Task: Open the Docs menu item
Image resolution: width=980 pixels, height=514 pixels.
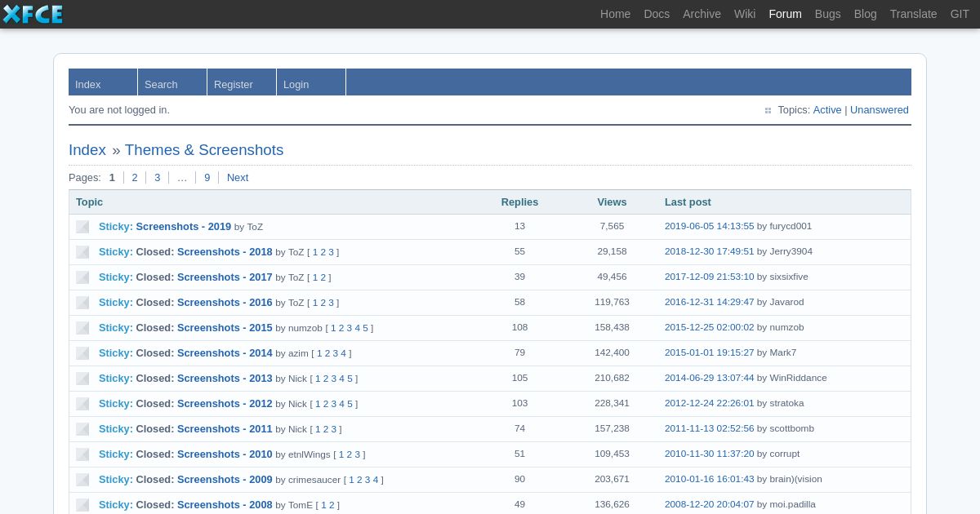Action: pyautogui.click(x=657, y=14)
